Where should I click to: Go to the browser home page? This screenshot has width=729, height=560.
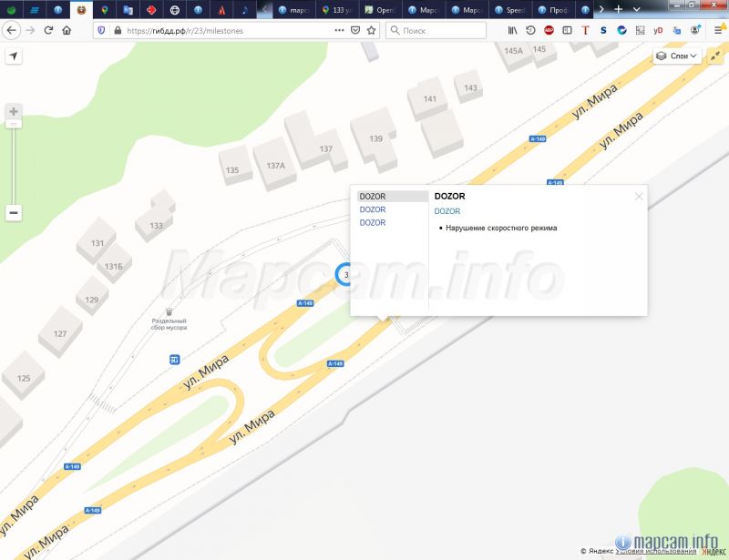click(67, 30)
